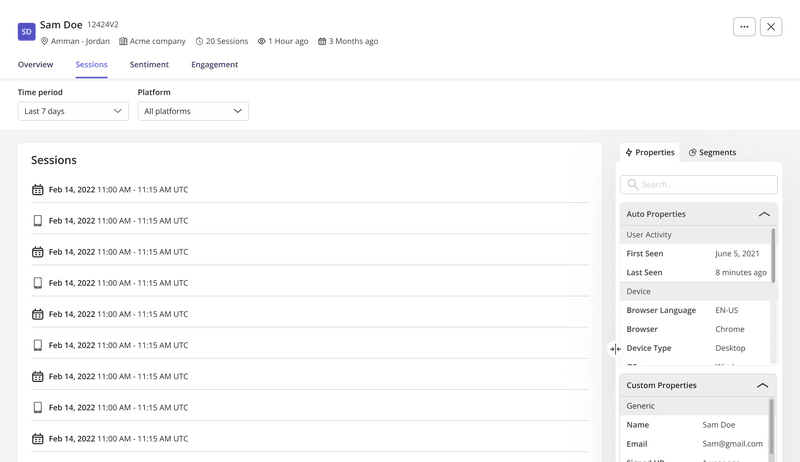This screenshot has width=800, height=462.
Task: Click the panel resize handle between sections
Action: pyautogui.click(x=615, y=349)
